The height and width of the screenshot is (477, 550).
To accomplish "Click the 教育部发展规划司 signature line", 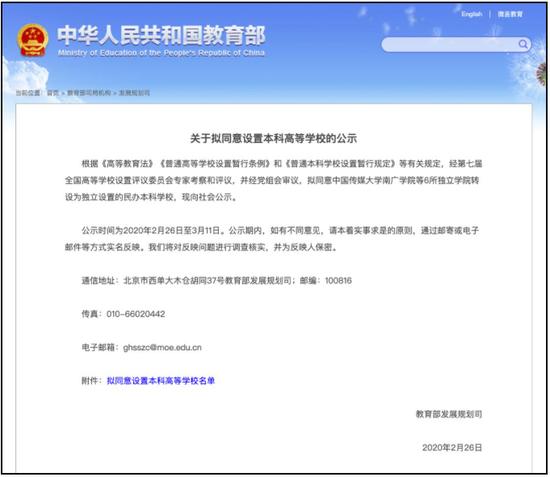I will pos(449,414).
